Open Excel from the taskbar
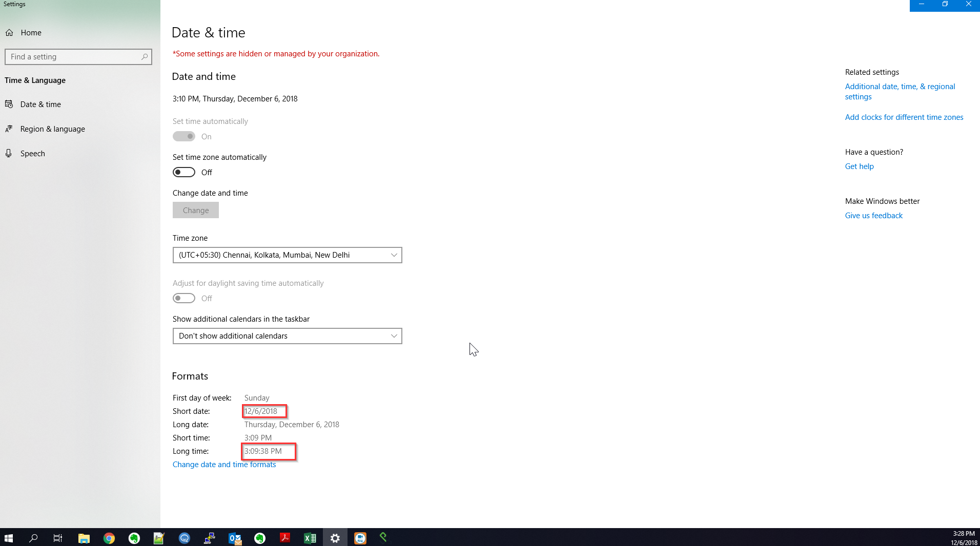The image size is (980, 546). click(310, 538)
